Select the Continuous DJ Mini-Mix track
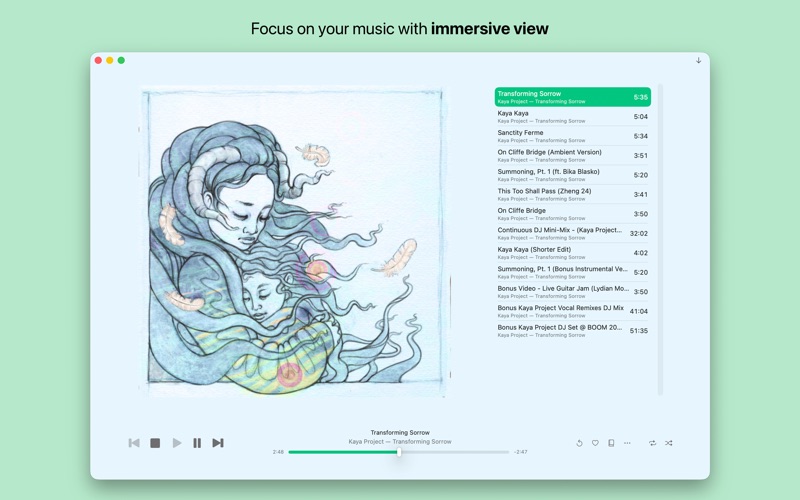Screen dimensions: 800x500 point(572,233)
